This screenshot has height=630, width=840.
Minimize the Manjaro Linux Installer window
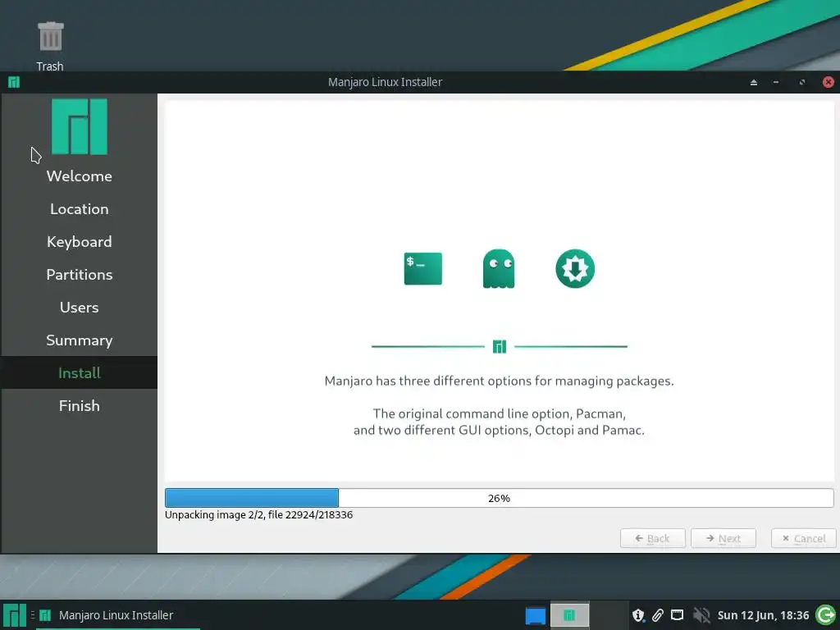[776, 82]
